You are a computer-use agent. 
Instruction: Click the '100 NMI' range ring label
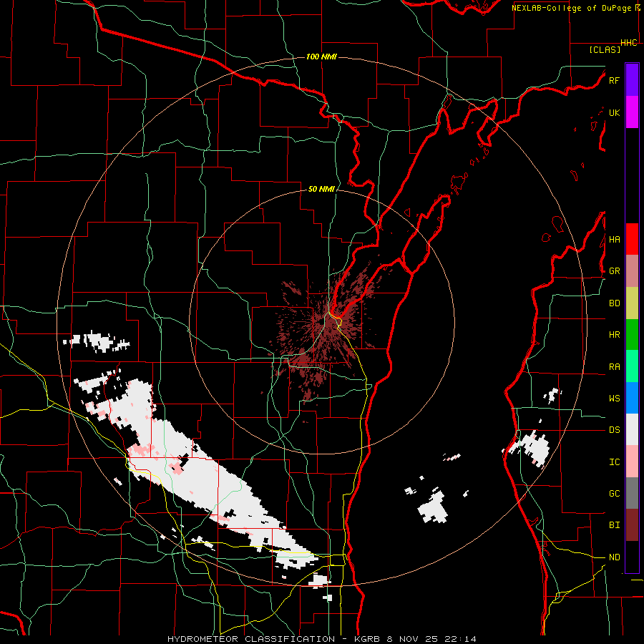pos(321,57)
